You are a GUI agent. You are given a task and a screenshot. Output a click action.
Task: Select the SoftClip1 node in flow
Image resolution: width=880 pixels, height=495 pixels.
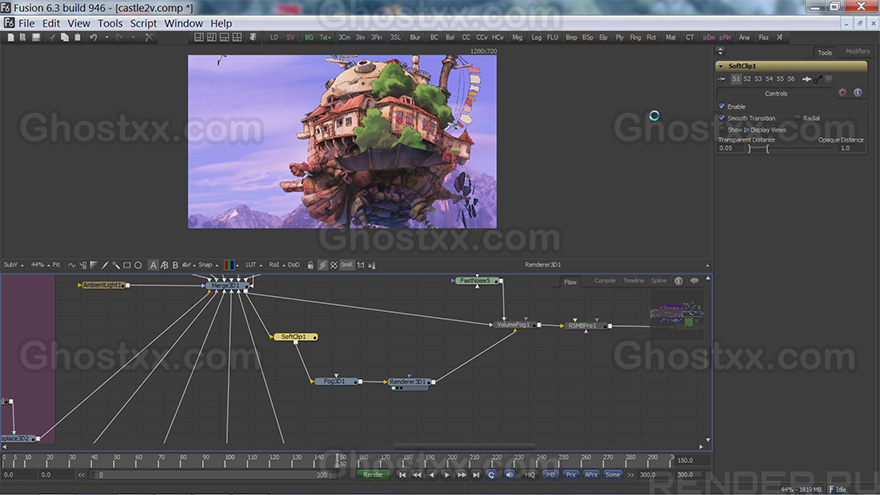pos(294,337)
